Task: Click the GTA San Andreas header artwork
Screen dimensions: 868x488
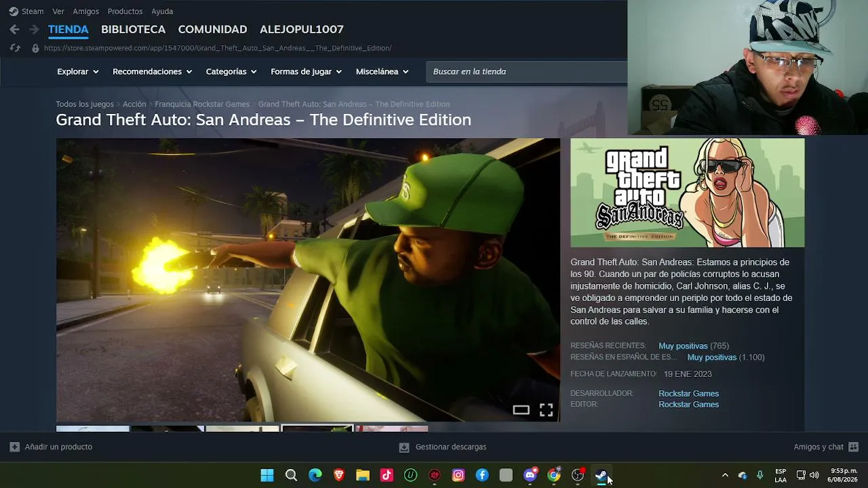Action: coord(688,193)
